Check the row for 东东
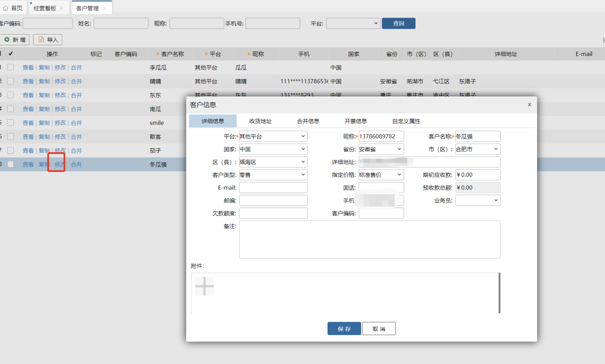This screenshot has width=605, height=364. 10,95
